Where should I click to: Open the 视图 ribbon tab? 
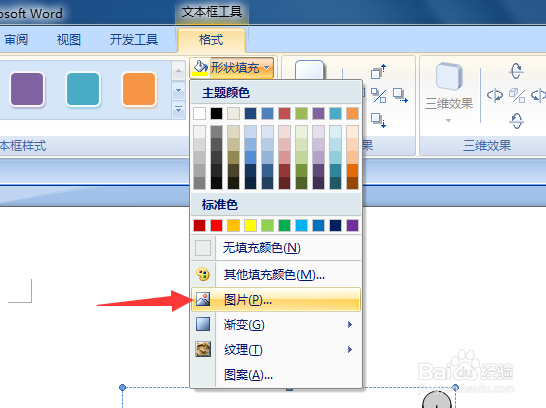69,40
